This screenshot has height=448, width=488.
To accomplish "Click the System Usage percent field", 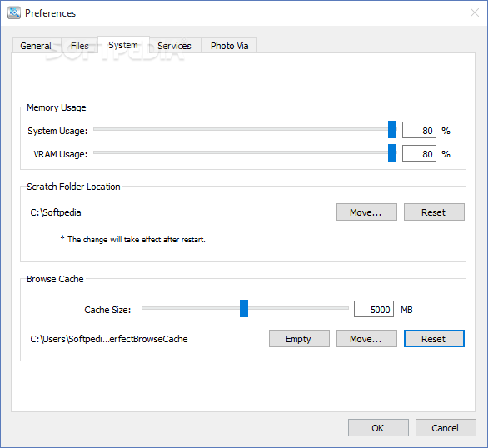I will [x=419, y=130].
